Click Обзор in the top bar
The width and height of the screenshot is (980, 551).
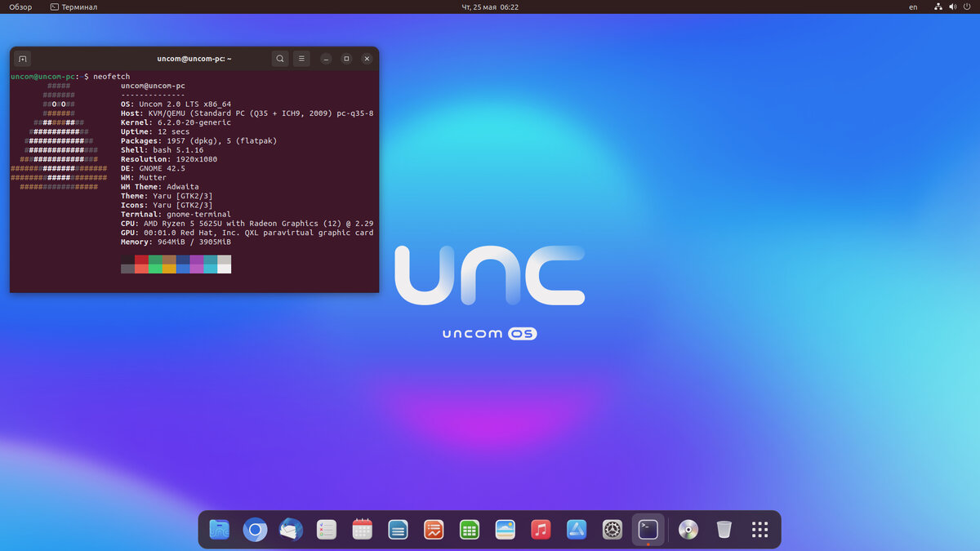[x=20, y=7]
